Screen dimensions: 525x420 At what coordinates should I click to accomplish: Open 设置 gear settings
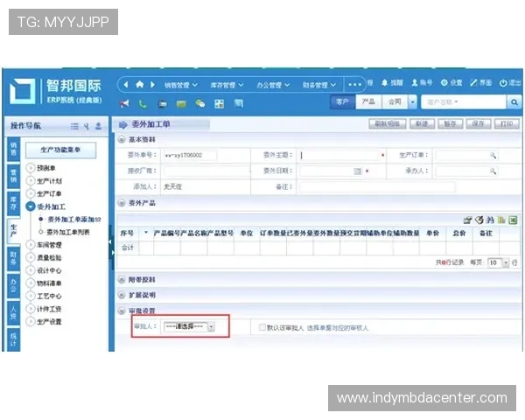tap(451, 83)
